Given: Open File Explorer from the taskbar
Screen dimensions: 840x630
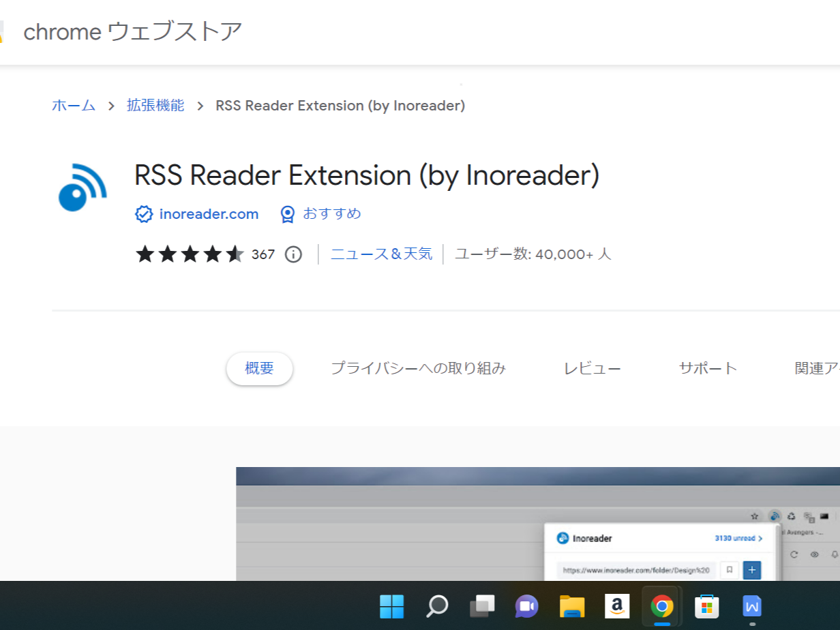Looking at the screenshot, I should (x=572, y=605).
